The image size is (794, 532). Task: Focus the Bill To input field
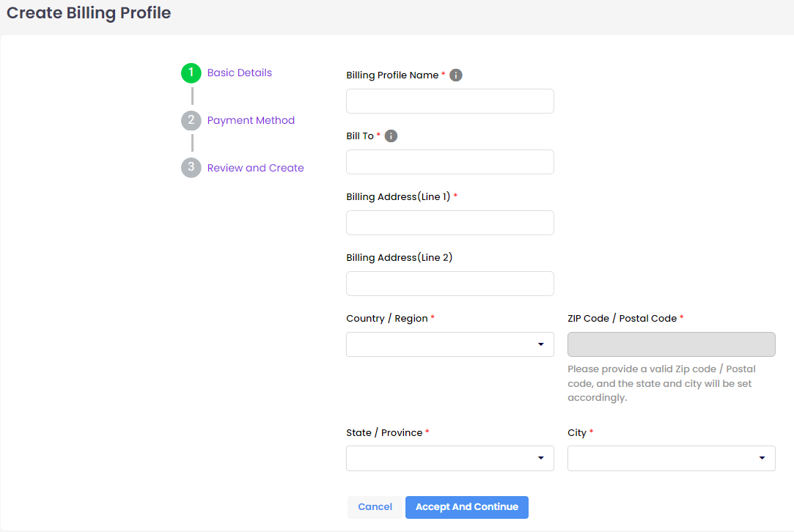pyautogui.click(x=449, y=162)
